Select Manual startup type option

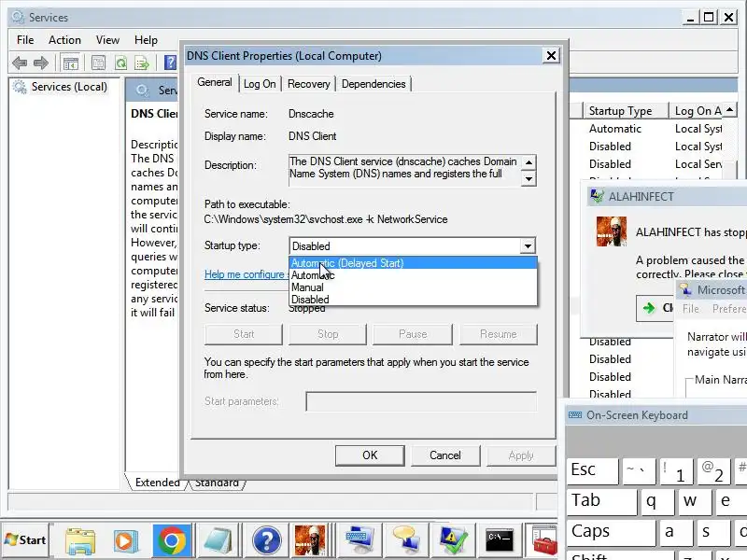coord(413,287)
